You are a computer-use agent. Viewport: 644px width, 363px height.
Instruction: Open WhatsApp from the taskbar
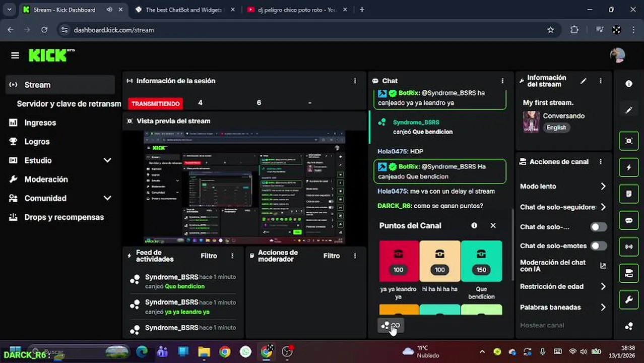[x=245, y=351]
